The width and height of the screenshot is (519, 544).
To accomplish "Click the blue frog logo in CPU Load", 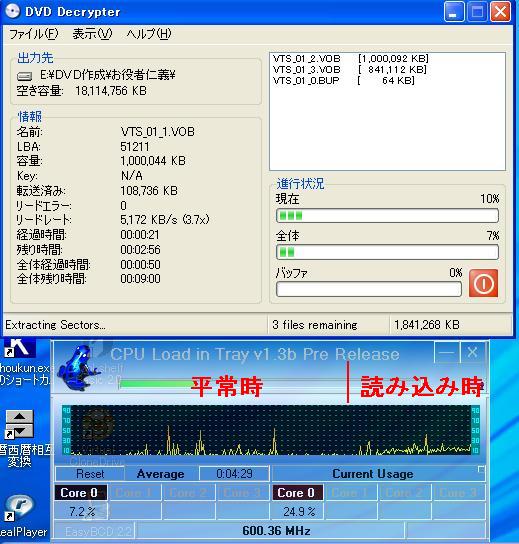I will 79,369.
